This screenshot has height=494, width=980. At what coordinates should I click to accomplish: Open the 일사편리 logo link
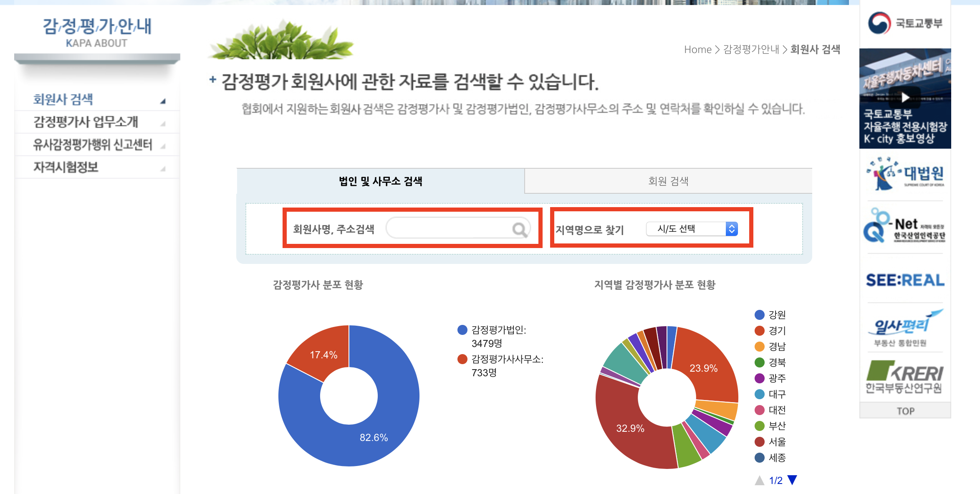[x=905, y=328]
